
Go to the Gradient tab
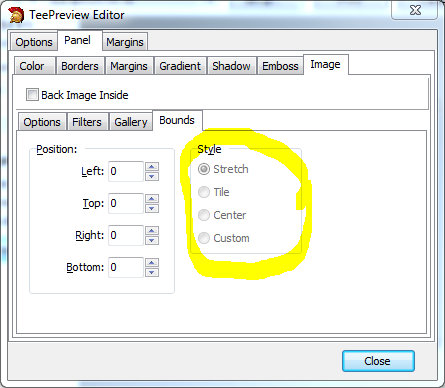click(x=180, y=66)
